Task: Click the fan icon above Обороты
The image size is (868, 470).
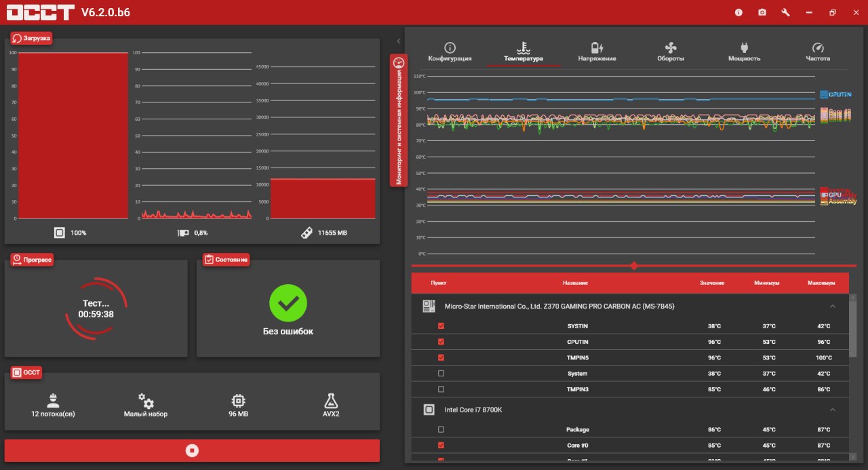Action: click(x=671, y=47)
